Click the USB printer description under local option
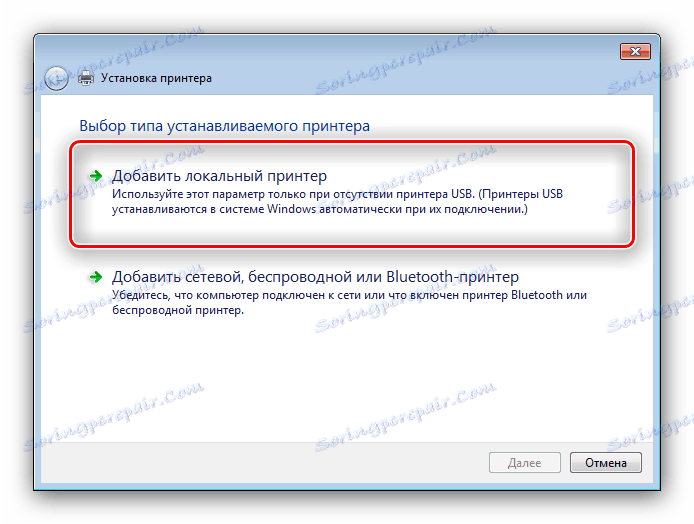Screen dimensions: 694x524 tap(337, 202)
